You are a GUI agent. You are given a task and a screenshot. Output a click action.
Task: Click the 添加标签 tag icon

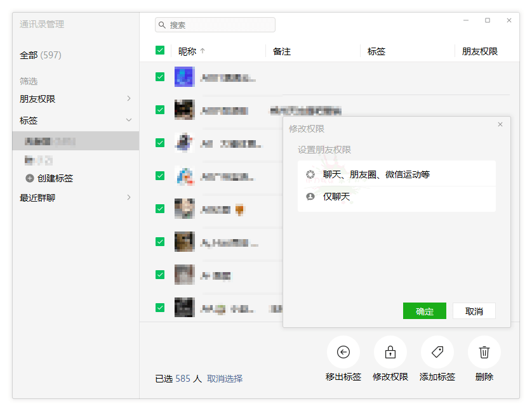click(x=437, y=351)
